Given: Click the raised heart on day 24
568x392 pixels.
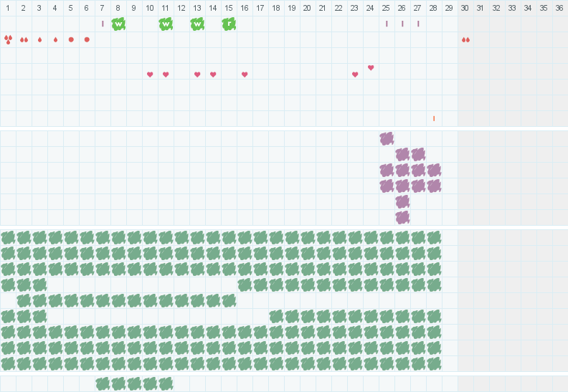Looking at the screenshot, I should point(371,67).
